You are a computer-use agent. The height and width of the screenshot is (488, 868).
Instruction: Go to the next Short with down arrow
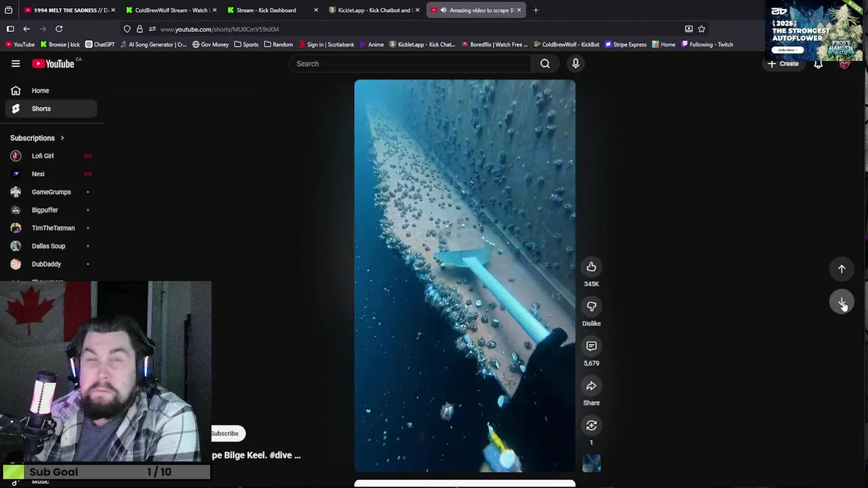pos(842,302)
